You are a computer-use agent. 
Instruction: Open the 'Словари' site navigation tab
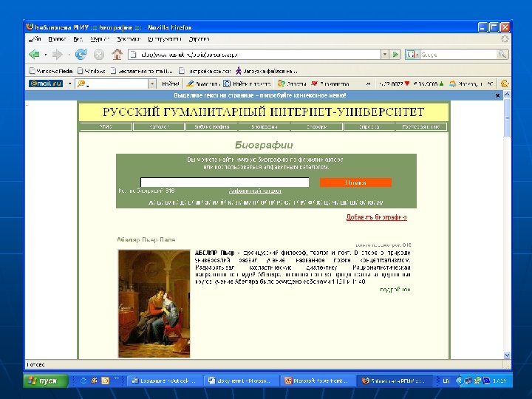[316, 127]
